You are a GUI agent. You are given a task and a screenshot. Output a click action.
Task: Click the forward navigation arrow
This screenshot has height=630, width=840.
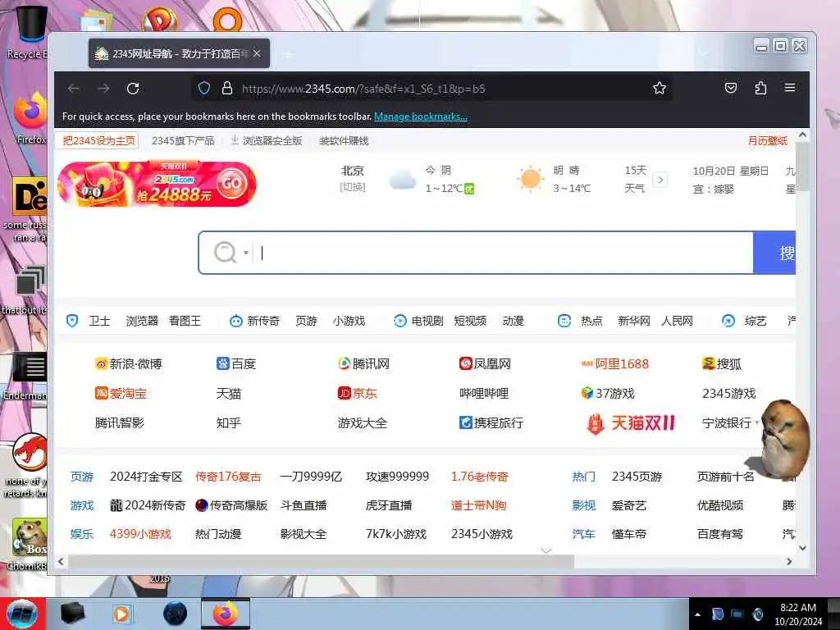[103, 89]
